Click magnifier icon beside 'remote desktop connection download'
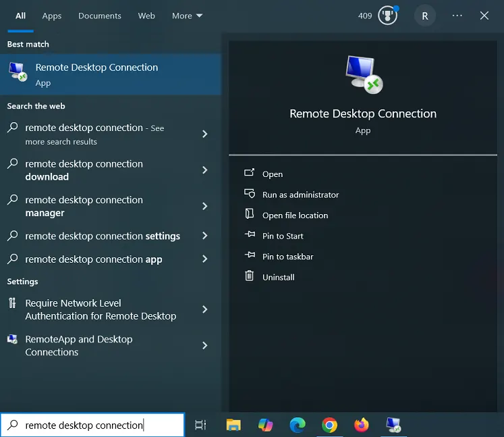 [x=13, y=164]
